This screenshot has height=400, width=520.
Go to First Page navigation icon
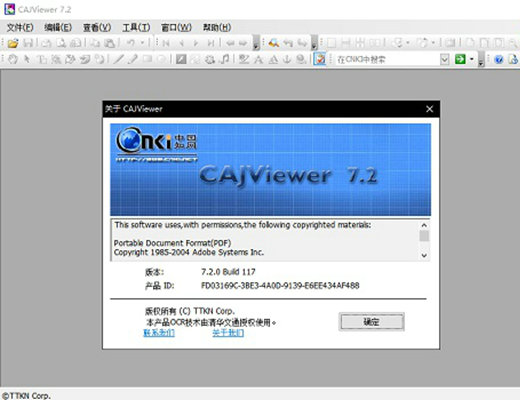tap(166, 43)
